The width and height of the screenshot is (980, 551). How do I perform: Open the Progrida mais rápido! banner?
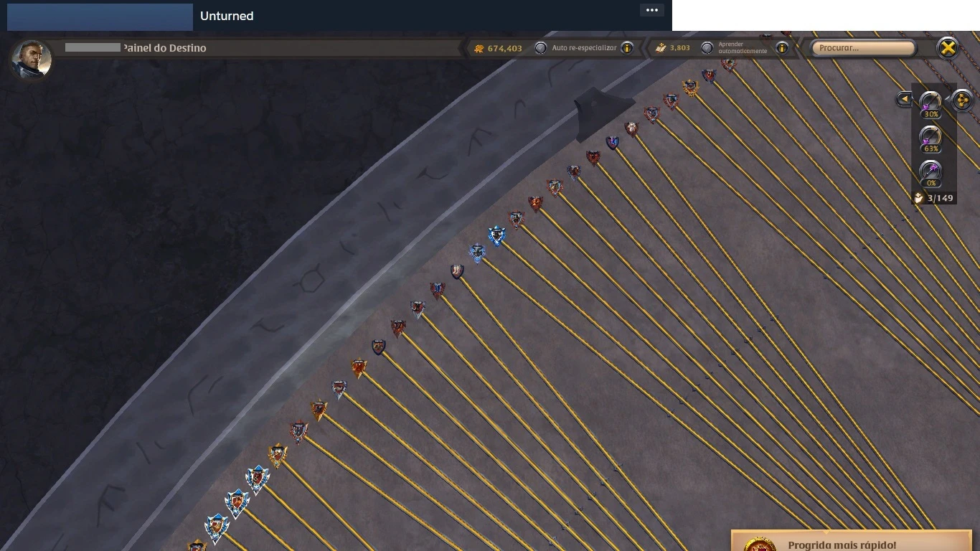[851, 541]
